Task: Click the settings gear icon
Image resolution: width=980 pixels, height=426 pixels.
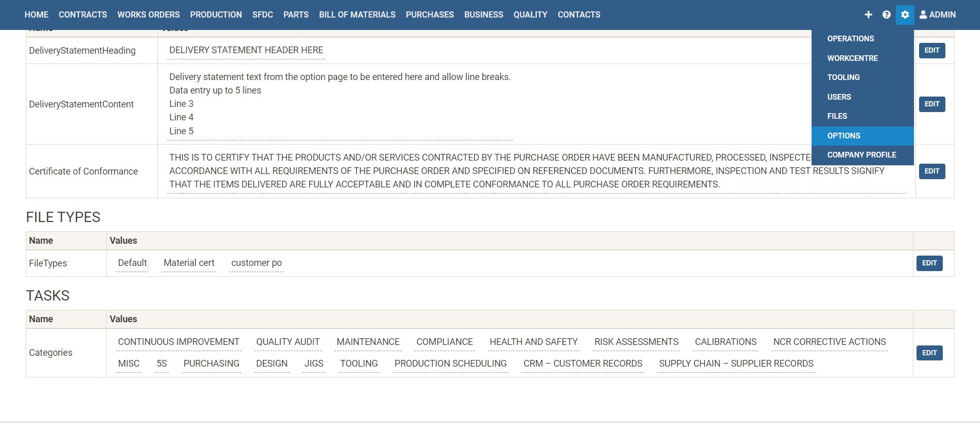Action: [905, 14]
